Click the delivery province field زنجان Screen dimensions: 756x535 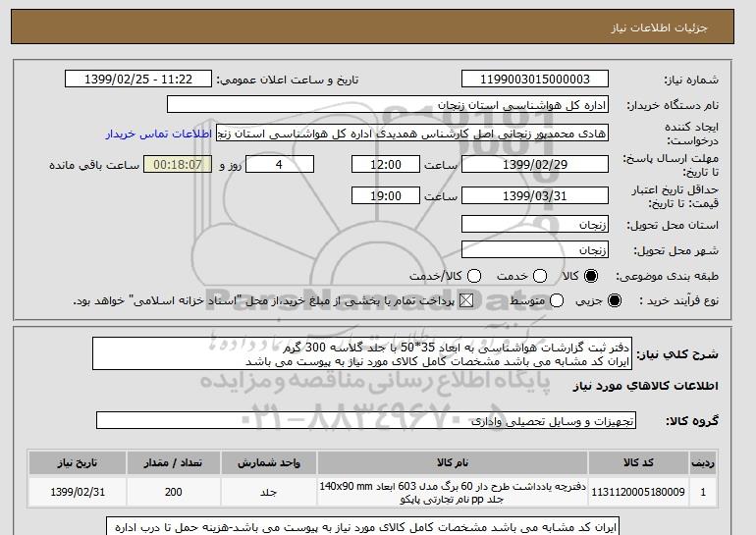(x=535, y=224)
